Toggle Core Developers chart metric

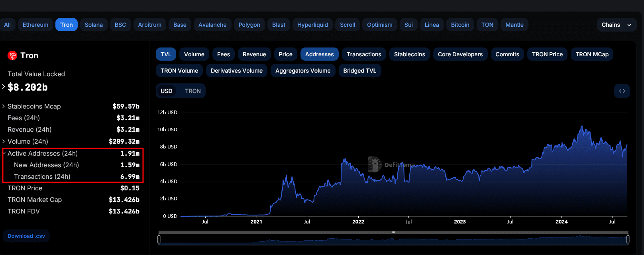pyautogui.click(x=460, y=54)
